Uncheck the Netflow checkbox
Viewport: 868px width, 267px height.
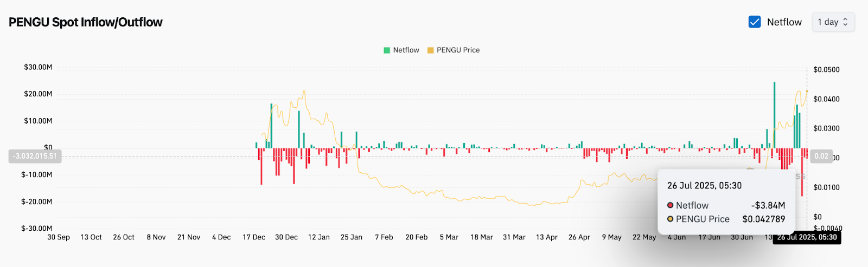[754, 22]
